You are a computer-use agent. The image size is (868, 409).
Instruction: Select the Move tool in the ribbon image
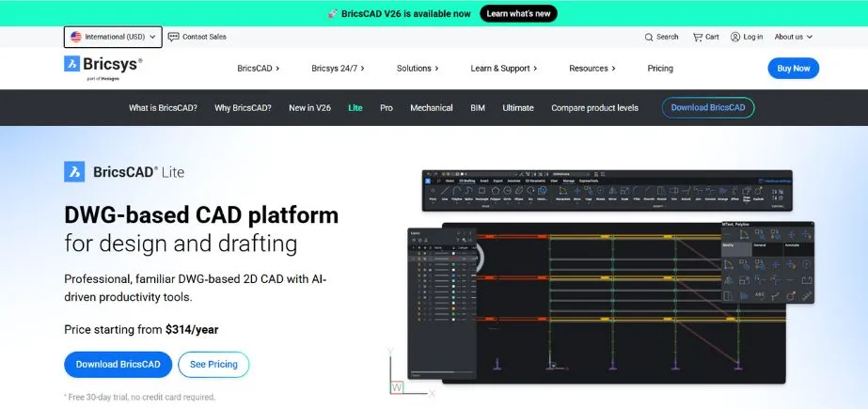point(576,193)
